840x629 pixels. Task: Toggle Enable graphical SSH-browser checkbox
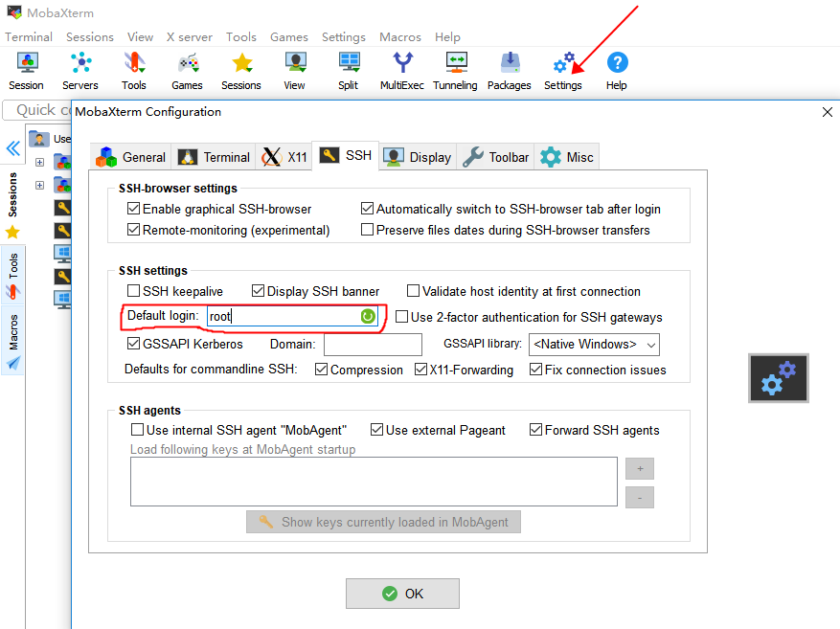(x=133, y=209)
